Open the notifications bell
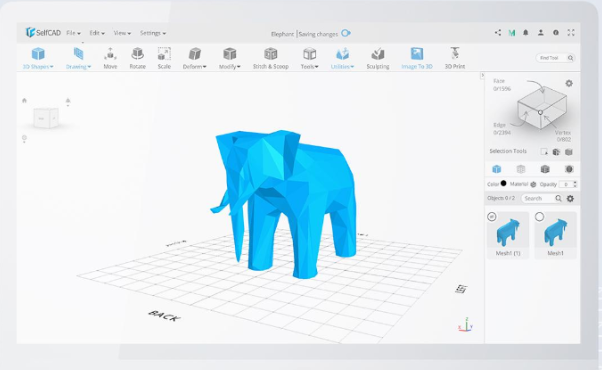Image resolution: width=602 pixels, height=370 pixels. 526,33
